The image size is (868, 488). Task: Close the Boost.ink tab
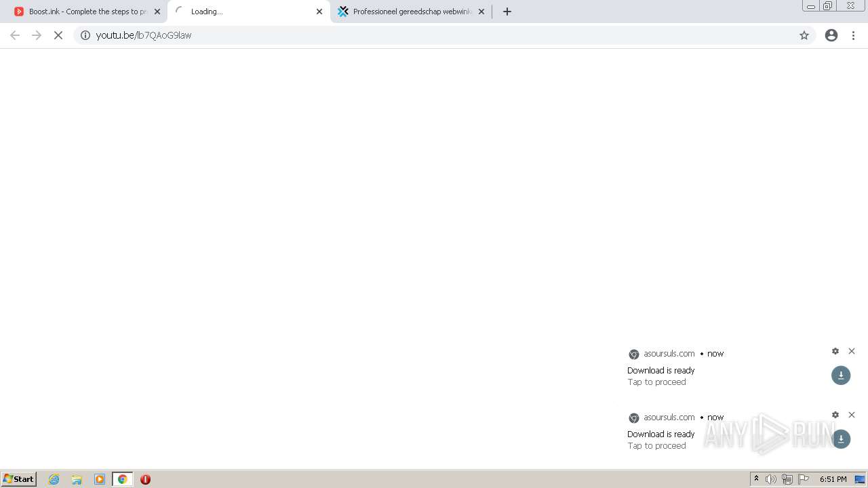(x=157, y=12)
